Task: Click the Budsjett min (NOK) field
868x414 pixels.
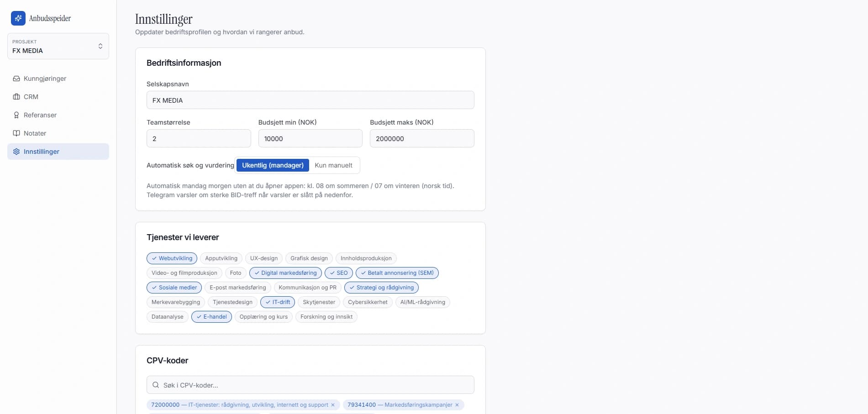Action: pos(310,138)
